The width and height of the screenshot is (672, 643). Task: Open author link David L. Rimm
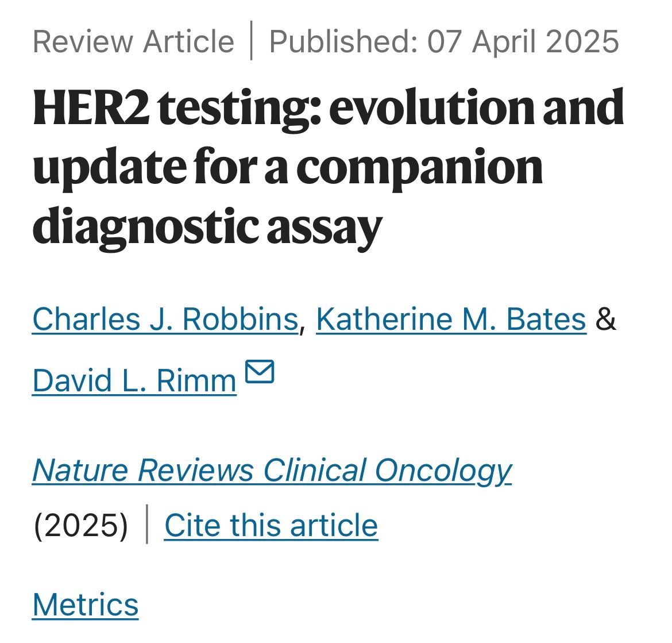(x=134, y=380)
